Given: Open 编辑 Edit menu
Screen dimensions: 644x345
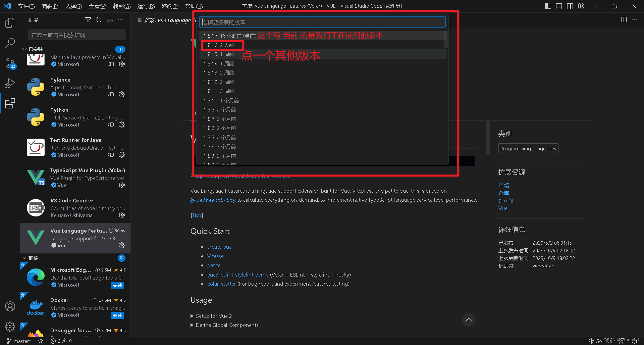Looking at the screenshot, I should [50, 6].
